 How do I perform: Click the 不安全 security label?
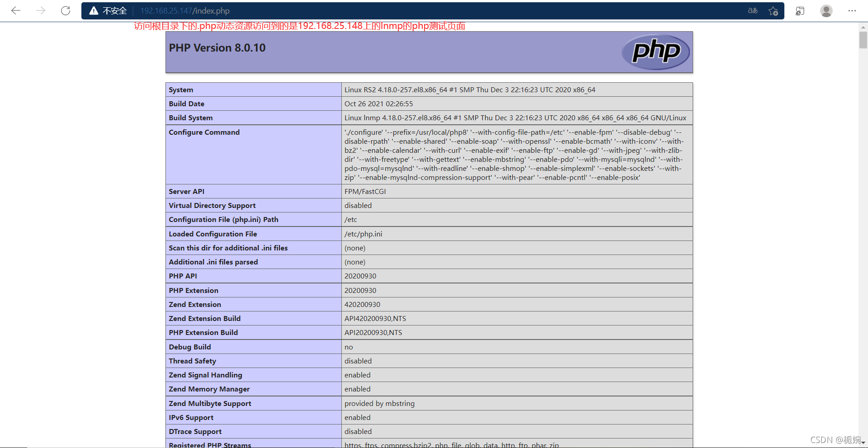click(x=114, y=11)
